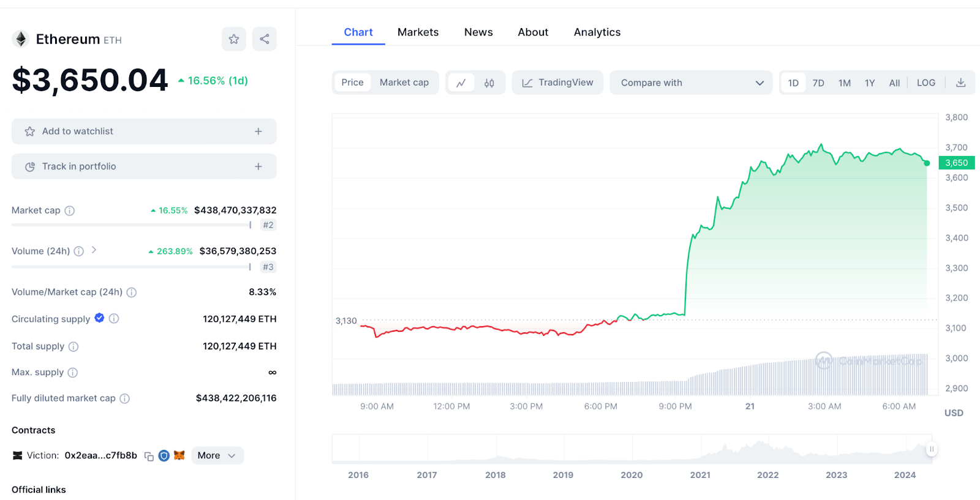Click the 16.56% (1d) price change
Viewport: 980px width, 500px height.
pyautogui.click(x=213, y=81)
